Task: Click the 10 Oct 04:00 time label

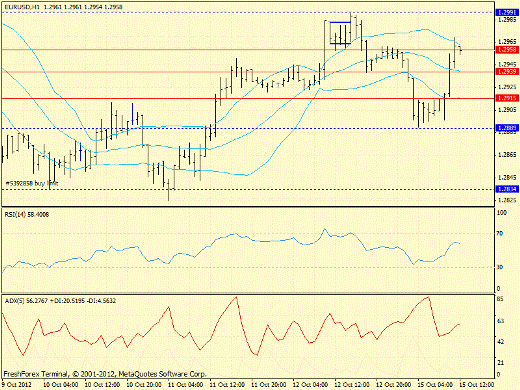Action: 61,385
